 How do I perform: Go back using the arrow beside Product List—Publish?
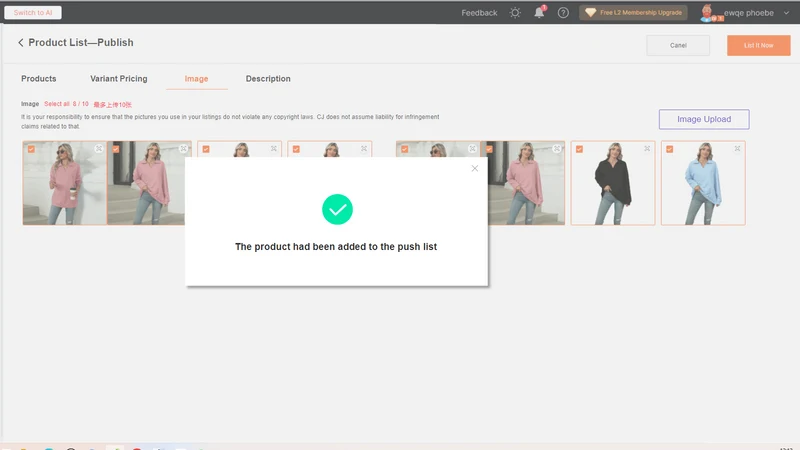(20, 42)
